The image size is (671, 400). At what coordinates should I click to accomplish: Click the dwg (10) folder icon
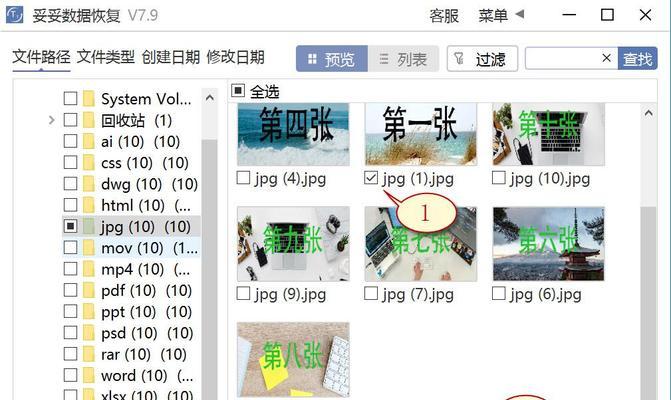(89, 184)
